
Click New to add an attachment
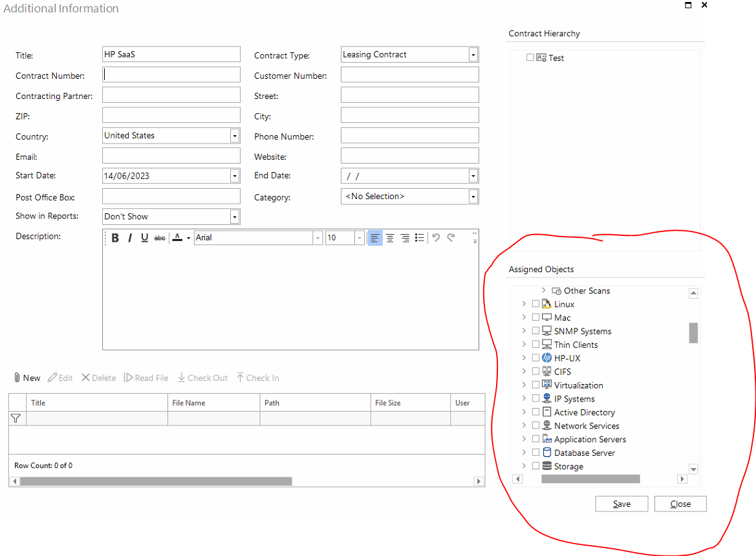(x=27, y=378)
